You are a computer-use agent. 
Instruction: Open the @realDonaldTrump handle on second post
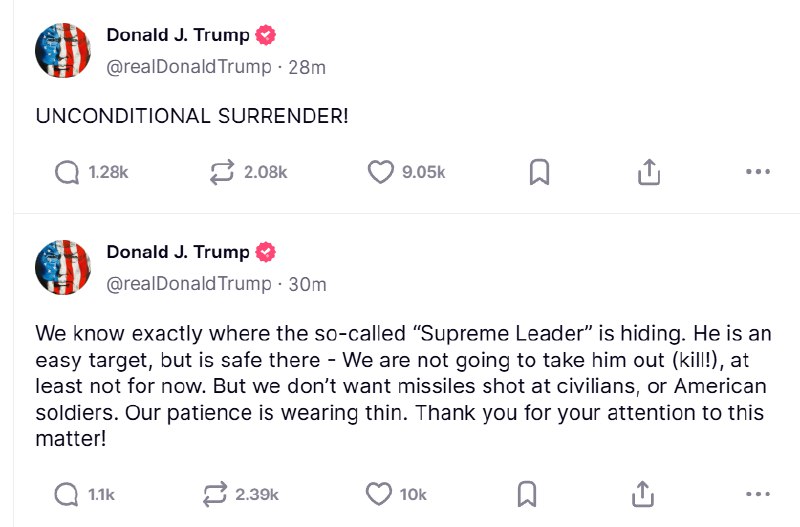[189, 284]
